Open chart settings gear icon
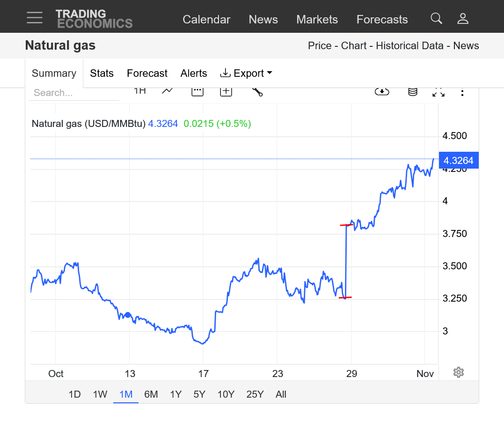The height and width of the screenshot is (422, 504). tap(459, 372)
